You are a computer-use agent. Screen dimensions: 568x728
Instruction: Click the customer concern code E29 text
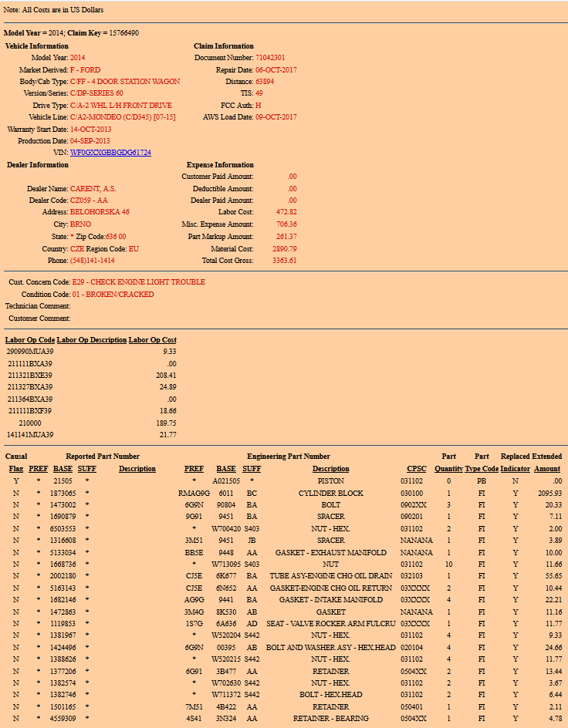(x=139, y=282)
